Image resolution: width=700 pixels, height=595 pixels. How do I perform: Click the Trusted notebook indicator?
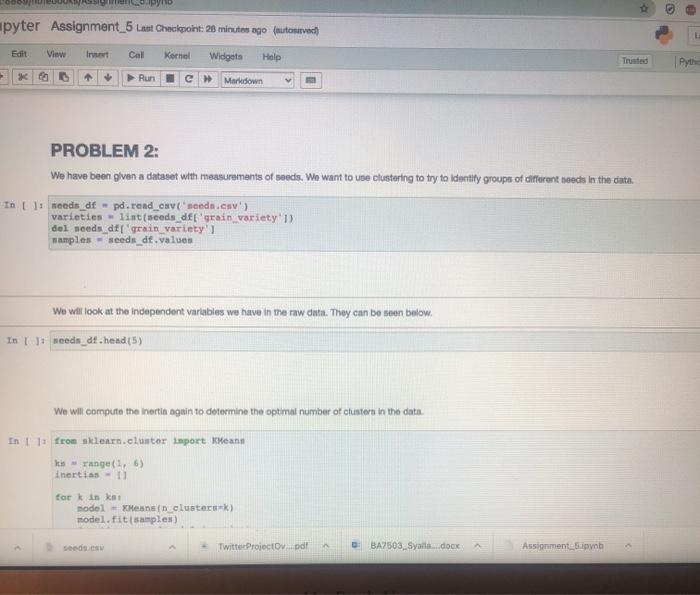click(635, 61)
